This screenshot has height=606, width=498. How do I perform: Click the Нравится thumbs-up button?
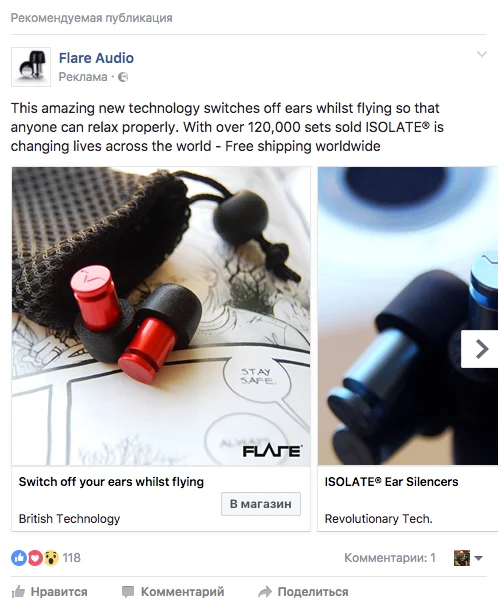(x=49, y=592)
